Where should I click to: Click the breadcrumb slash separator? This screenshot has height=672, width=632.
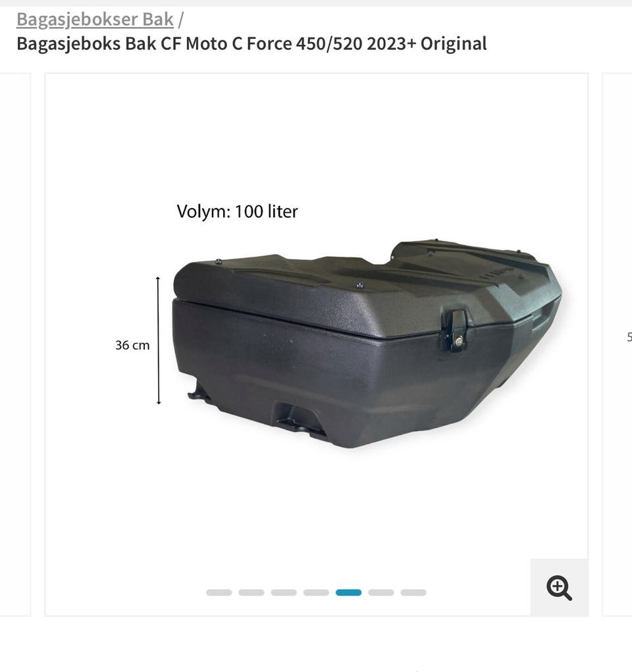pyautogui.click(x=180, y=19)
